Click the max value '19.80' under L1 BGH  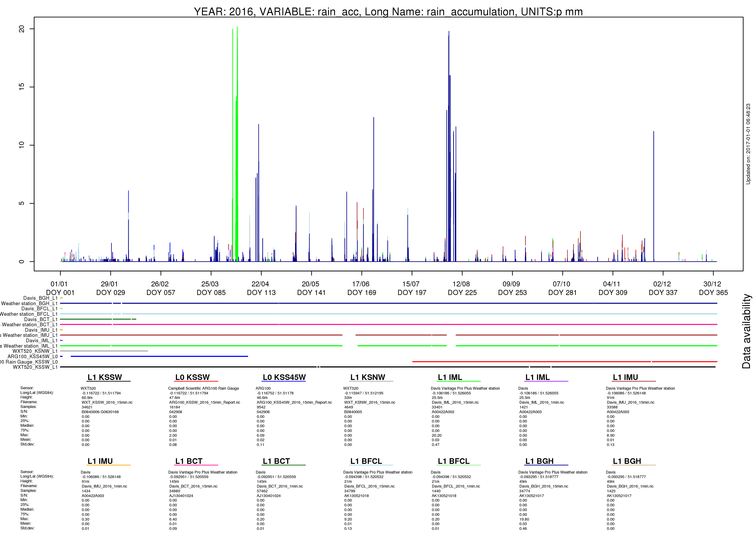click(524, 519)
